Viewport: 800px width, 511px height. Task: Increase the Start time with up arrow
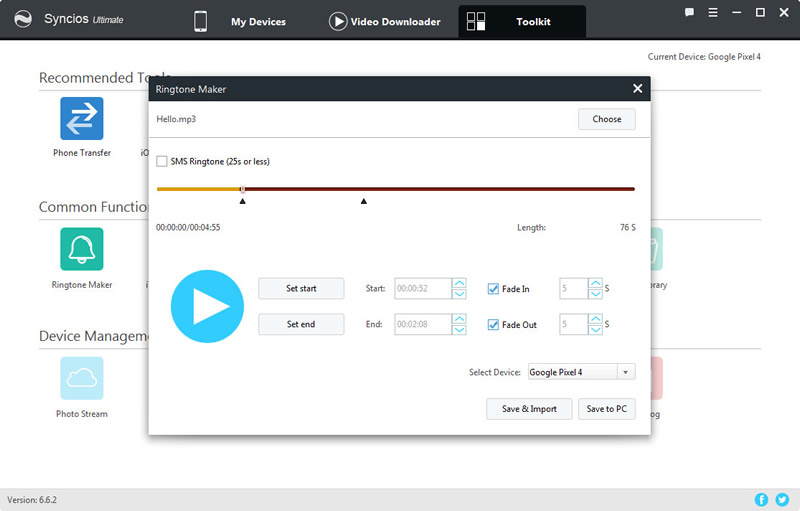pyautogui.click(x=459, y=283)
